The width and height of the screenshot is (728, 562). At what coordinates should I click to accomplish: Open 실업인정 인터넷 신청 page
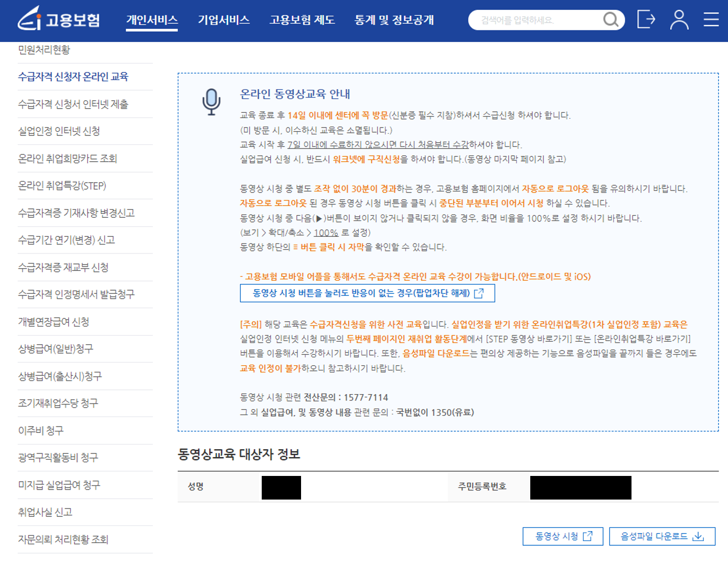[x=59, y=131]
